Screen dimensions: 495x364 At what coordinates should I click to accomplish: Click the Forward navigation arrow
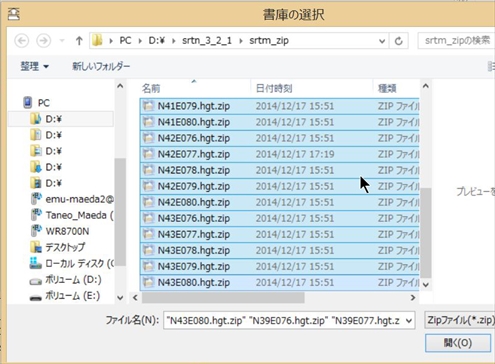43,41
